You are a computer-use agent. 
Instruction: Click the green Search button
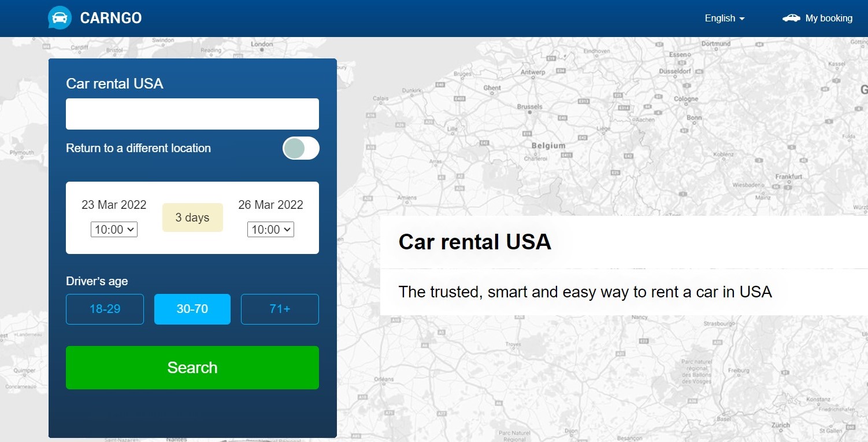[192, 367]
